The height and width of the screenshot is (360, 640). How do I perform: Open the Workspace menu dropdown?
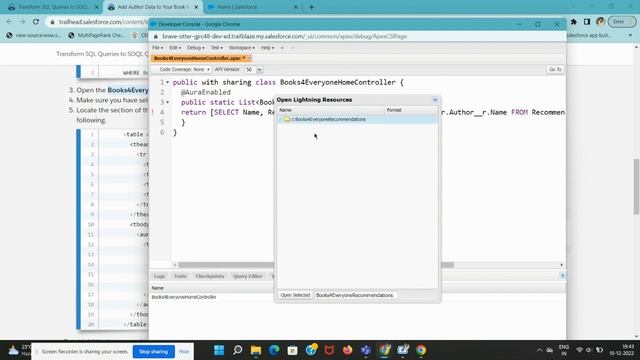(x=242, y=48)
